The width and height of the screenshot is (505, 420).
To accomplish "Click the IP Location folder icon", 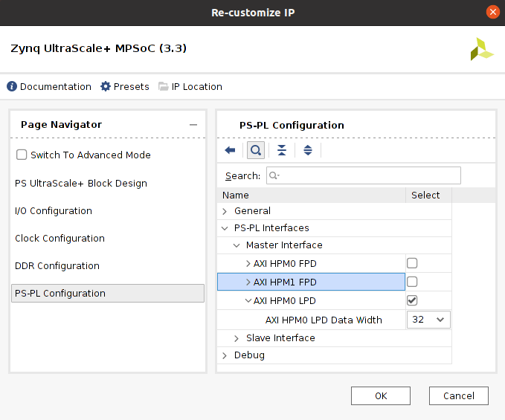I will [164, 86].
